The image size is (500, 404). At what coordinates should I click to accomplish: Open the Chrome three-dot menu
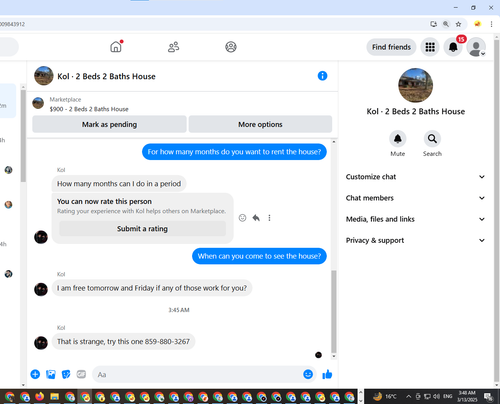click(x=491, y=24)
